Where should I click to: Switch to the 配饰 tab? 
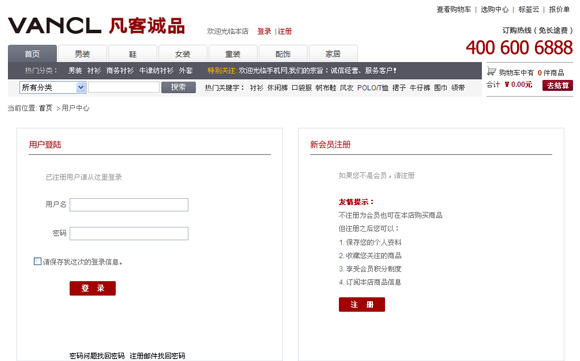pos(283,54)
